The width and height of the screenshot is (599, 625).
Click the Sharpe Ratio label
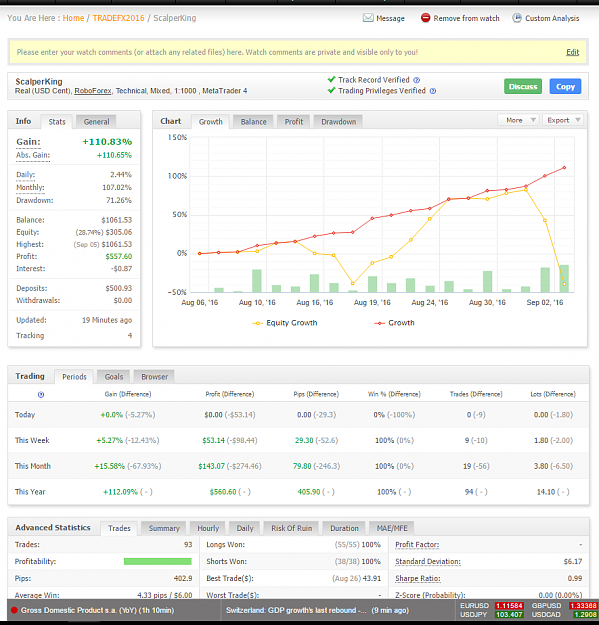click(x=418, y=578)
